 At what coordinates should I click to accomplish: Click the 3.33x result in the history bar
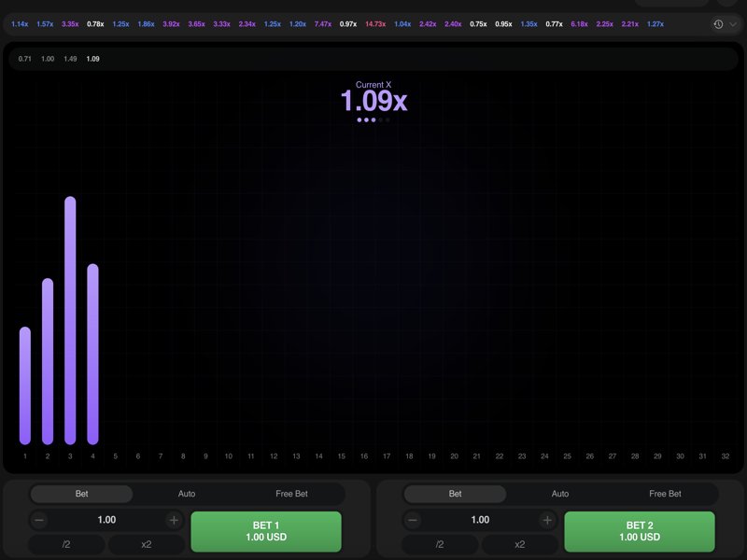[x=221, y=24]
